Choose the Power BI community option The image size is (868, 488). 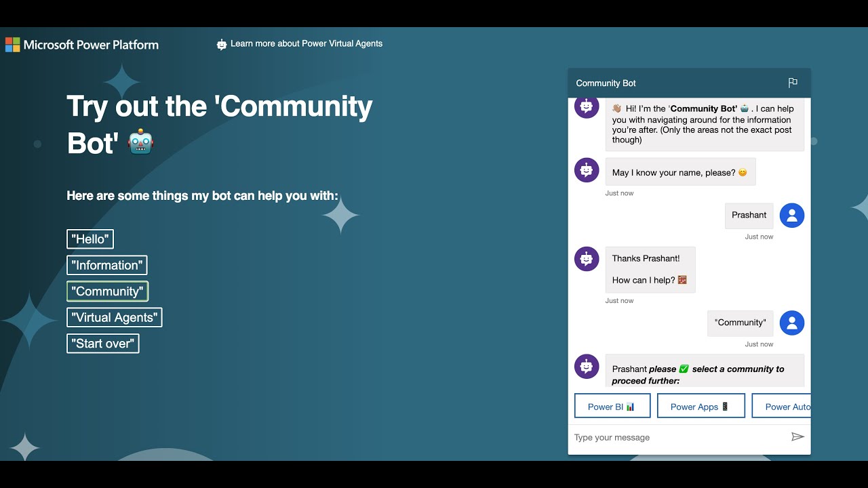point(612,406)
